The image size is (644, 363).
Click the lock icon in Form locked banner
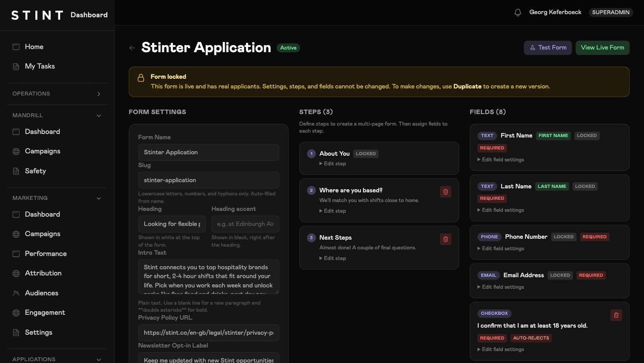tap(141, 78)
